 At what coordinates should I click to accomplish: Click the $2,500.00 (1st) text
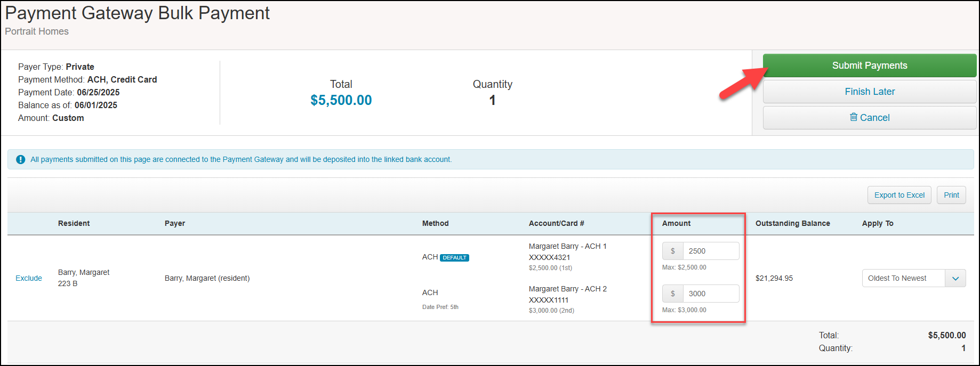pyautogui.click(x=550, y=268)
